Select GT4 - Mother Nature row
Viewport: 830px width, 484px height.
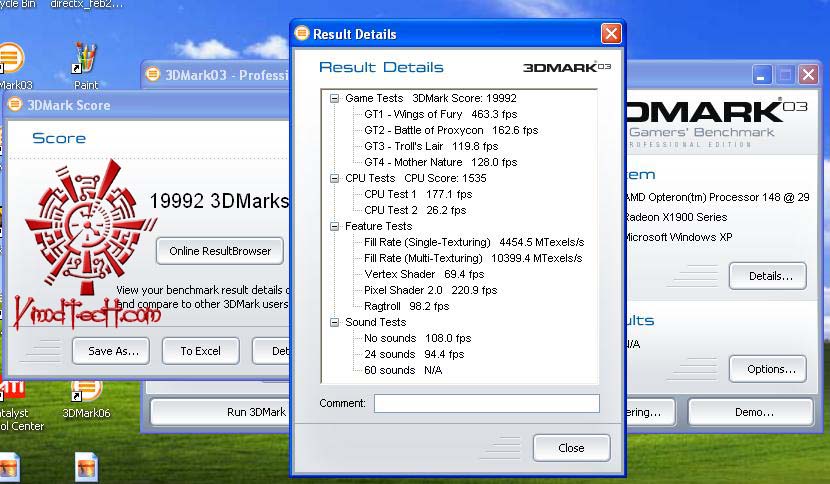tap(440, 162)
